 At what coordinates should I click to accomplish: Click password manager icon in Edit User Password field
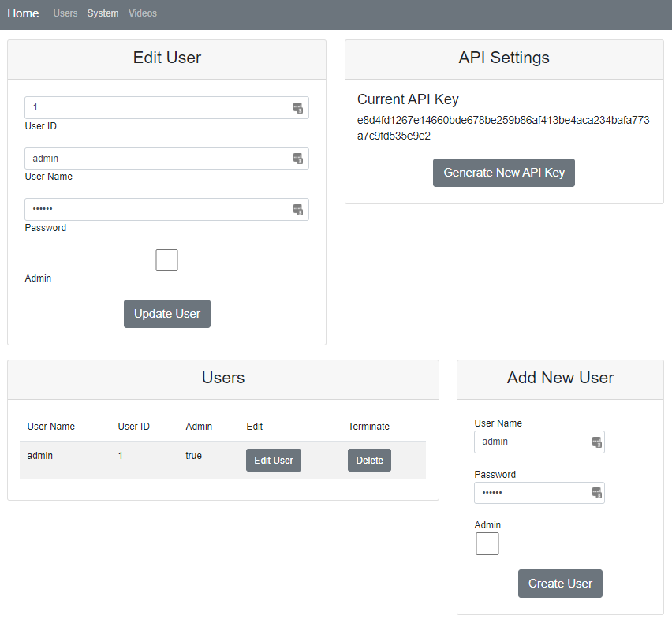pyautogui.click(x=298, y=210)
